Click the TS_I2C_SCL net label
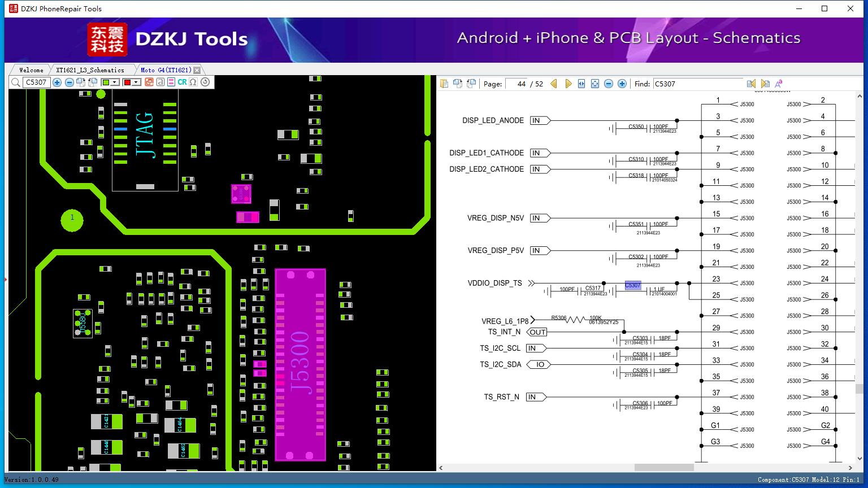This screenshot has width=868, height=488. click(x=500, y=348)
